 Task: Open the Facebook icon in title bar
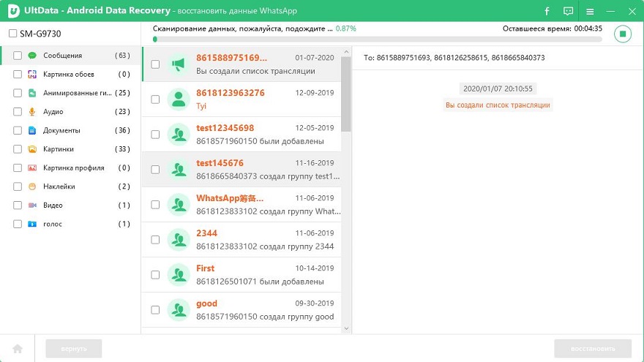click(x=547, y=11)
